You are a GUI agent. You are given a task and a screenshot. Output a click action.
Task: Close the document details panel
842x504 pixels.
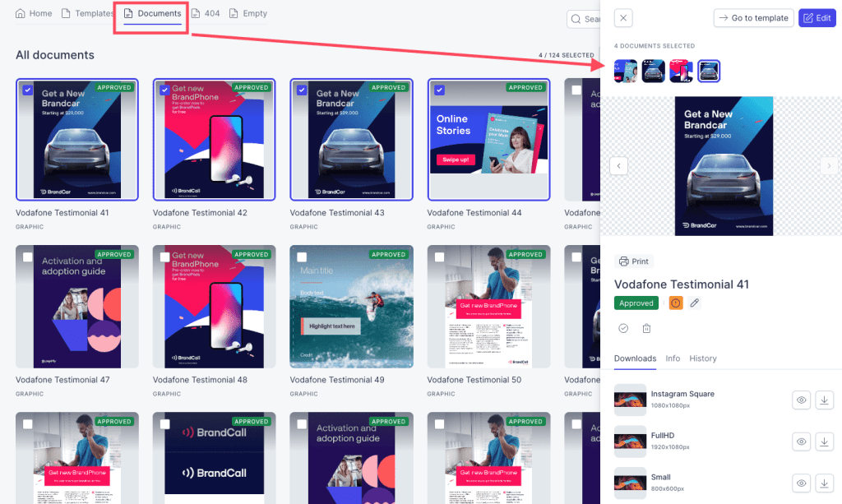click(x=623, y=18)
